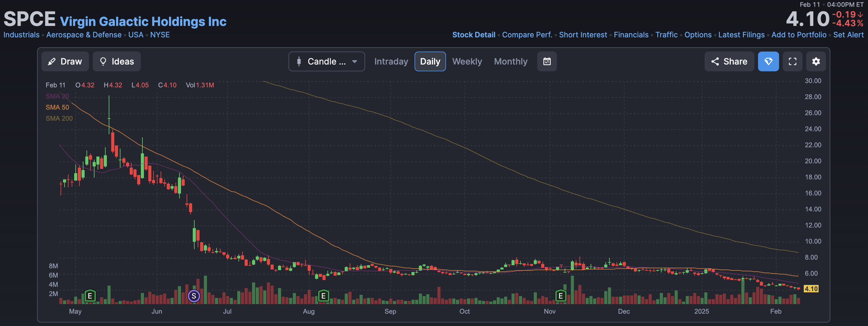The image size is (868, 326).
Task: Switch to the Weekly timeframe
Action: 467,61
